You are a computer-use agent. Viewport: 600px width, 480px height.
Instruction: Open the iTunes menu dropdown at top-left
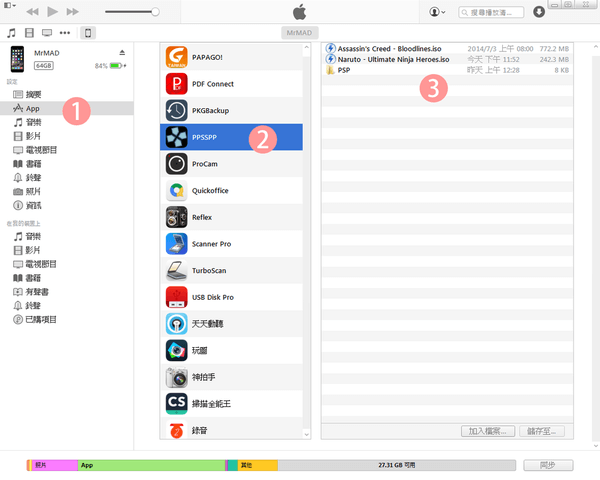coord(9,7)
